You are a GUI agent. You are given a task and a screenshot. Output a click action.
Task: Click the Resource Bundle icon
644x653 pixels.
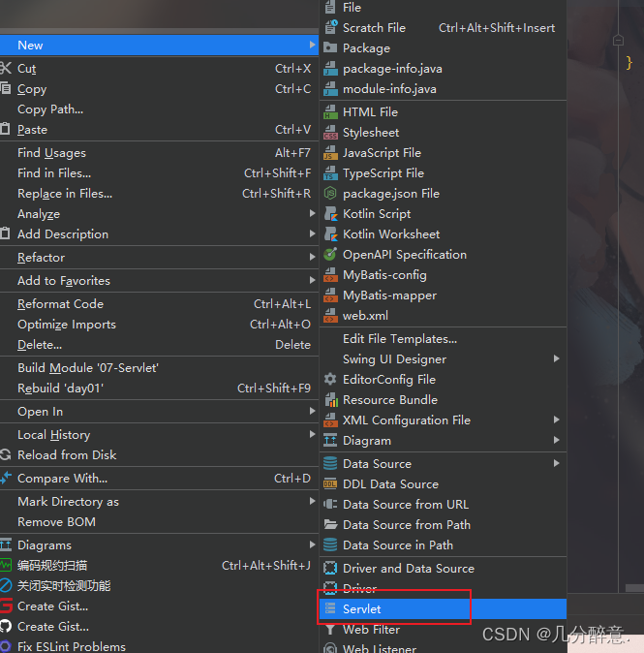(330, 400)
